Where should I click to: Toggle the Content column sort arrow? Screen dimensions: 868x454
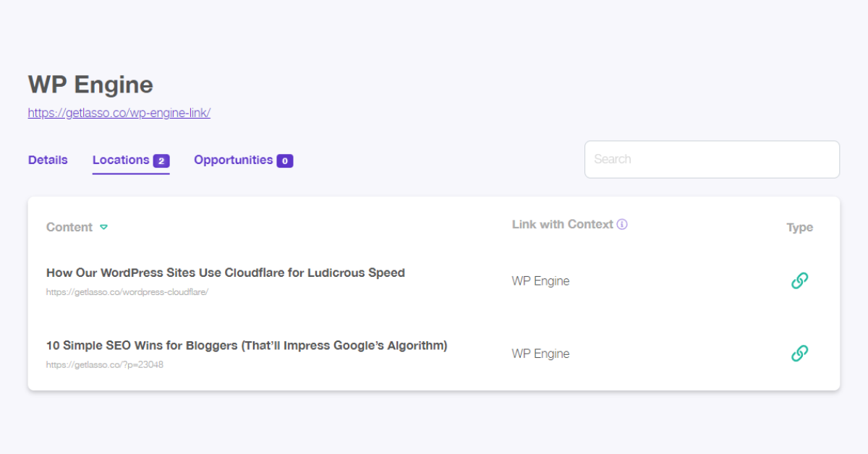[x=103, y=227]
